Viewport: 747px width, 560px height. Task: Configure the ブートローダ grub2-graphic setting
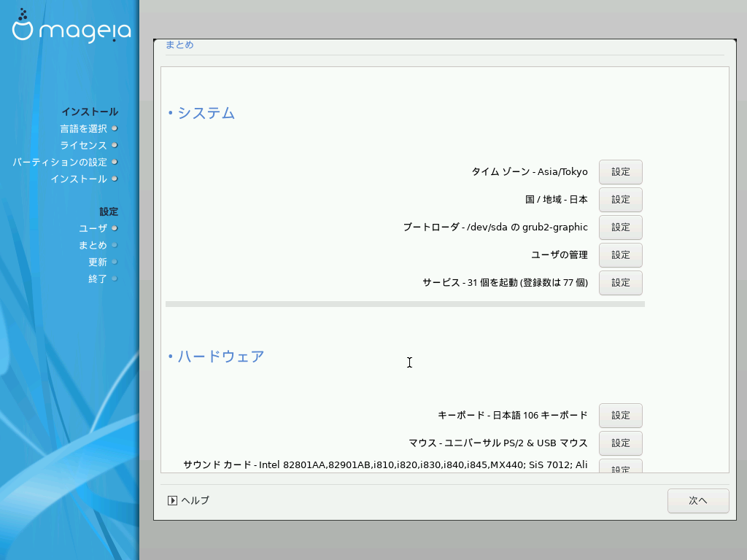(x=620, y=227)
